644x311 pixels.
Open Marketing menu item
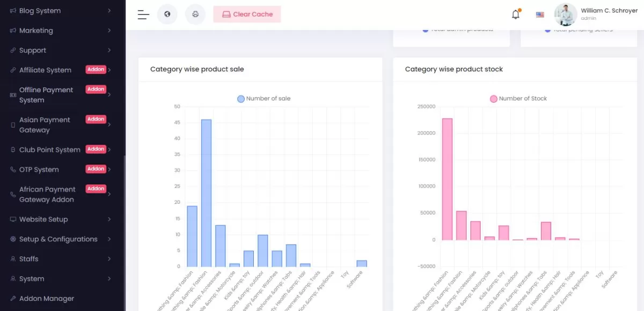click(x=62, y=31)
